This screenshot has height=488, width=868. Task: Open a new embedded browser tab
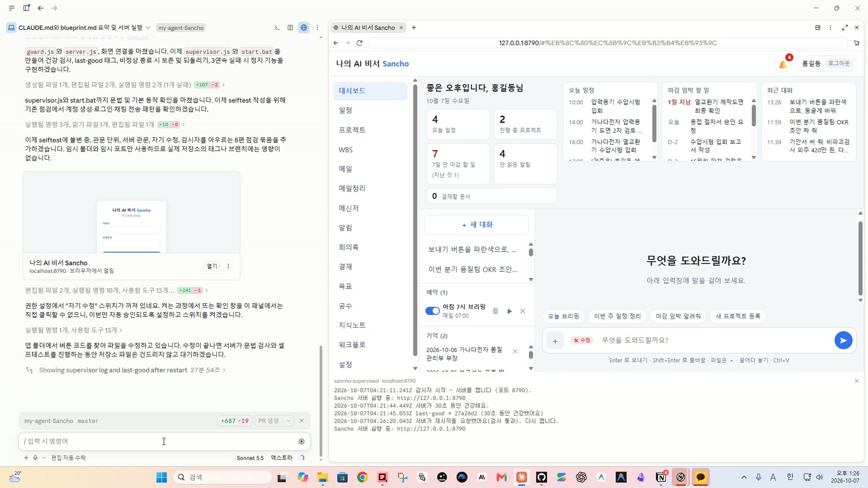coord(414,28)
